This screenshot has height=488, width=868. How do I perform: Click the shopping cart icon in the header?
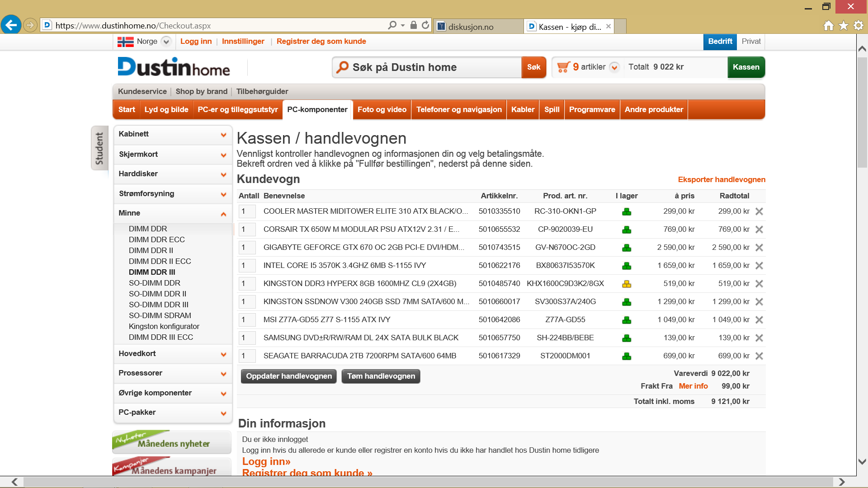click(x=563, y=67)
